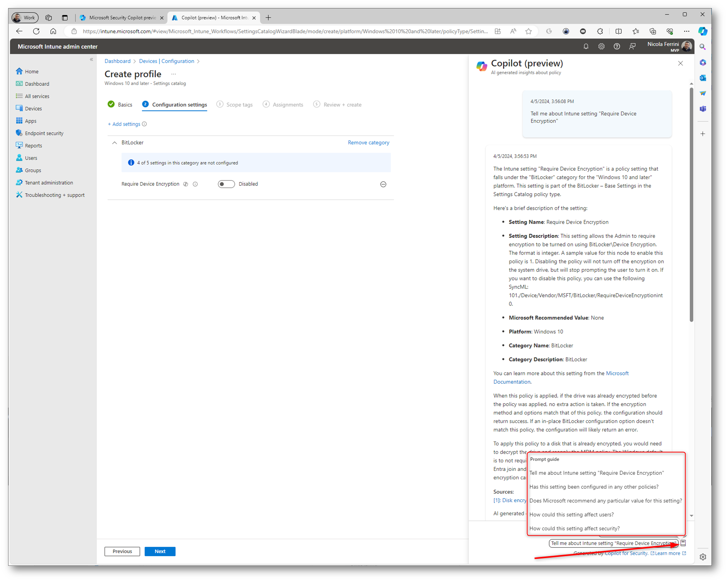Open notifications bell in Intune header

point(586,46)
